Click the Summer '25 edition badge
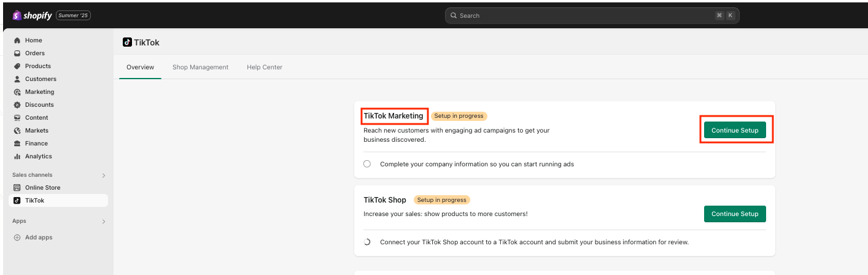Image resolution: width=868 pixels, height=275 pixels. (74, 15)
